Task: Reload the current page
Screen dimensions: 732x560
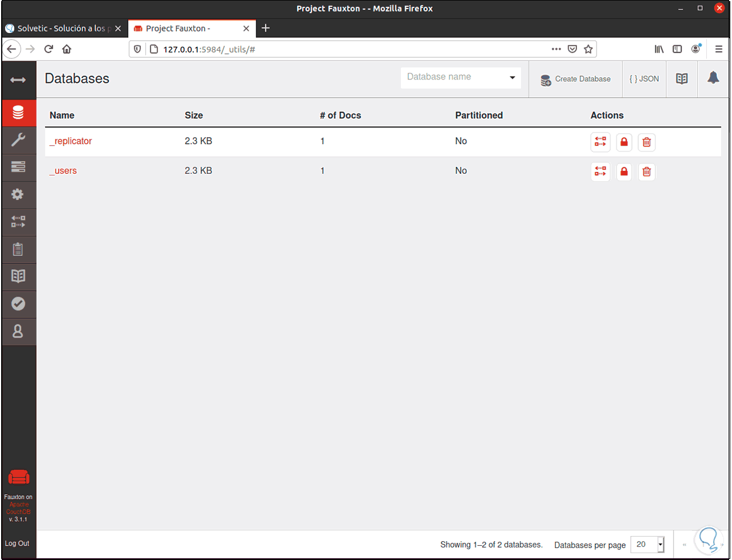Action: pos(49,49)
